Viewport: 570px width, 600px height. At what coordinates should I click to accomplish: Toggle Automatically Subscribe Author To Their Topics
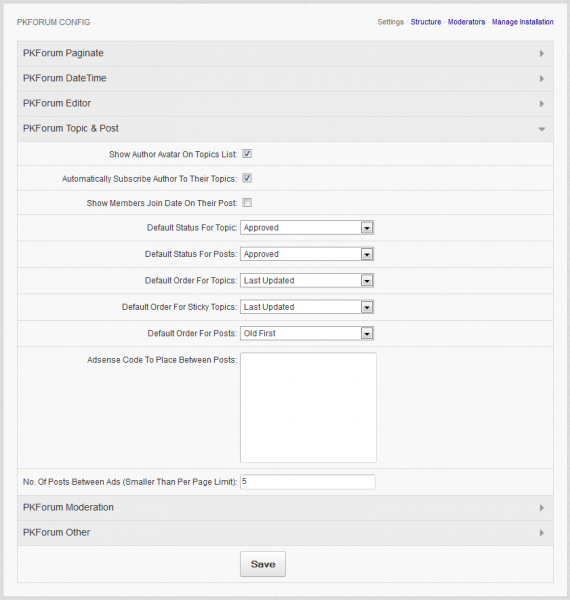[247, 178]
